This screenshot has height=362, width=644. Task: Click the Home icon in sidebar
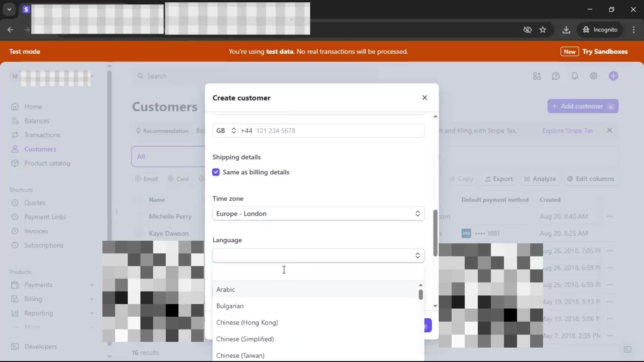click(15, 107)
